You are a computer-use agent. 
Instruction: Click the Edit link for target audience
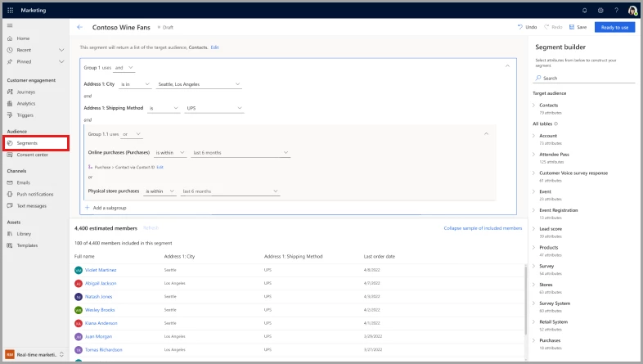[214, 47]
